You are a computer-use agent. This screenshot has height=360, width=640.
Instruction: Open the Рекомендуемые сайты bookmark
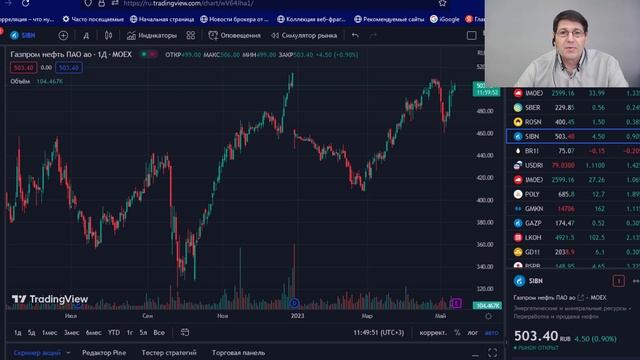tap(389, 19)
